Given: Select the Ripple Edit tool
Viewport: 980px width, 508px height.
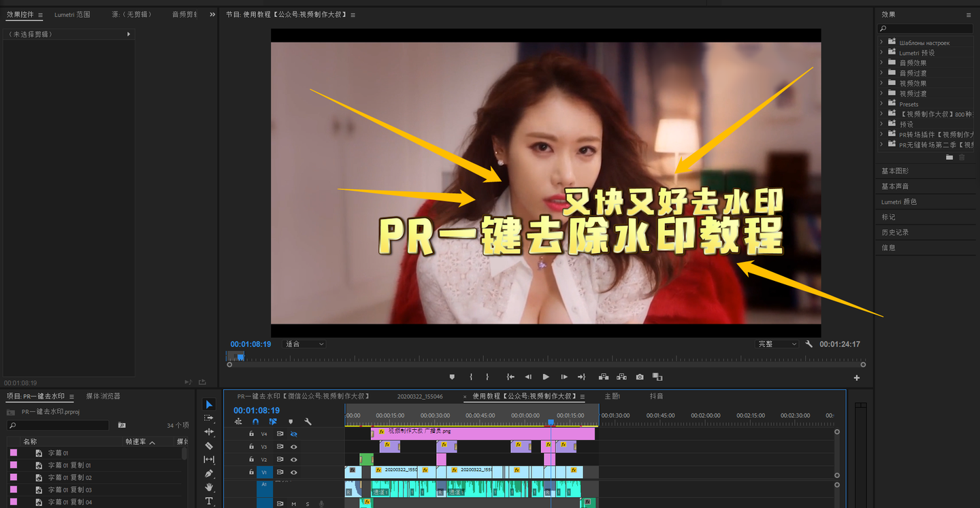Looking at the screenshot, I should click(x=209, y=432).
